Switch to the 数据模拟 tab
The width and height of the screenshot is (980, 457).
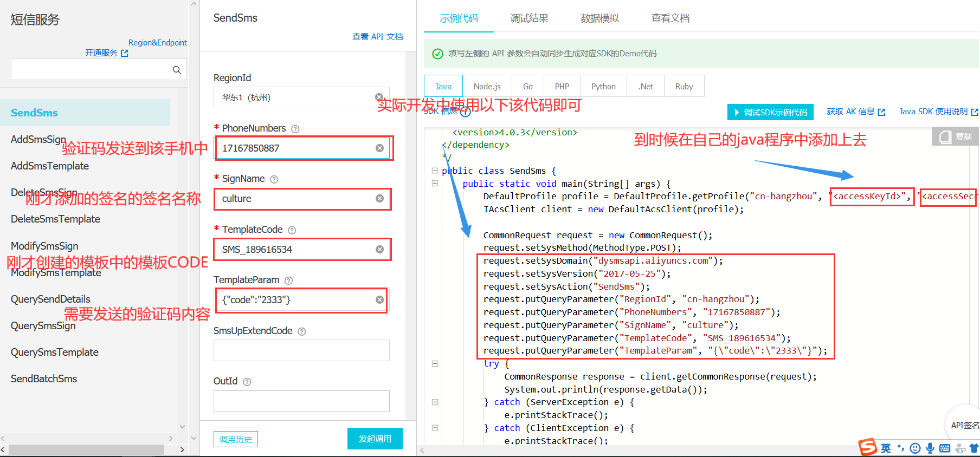599,18
